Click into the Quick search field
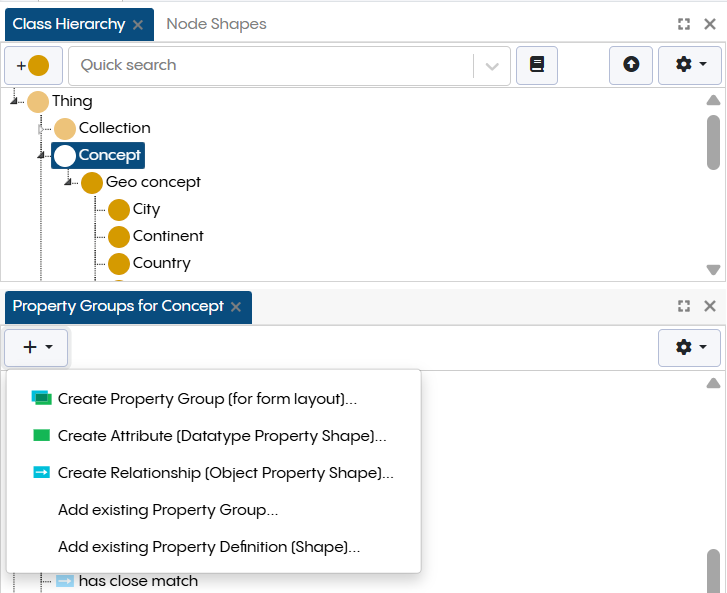727x593 pixels. (270, 65)
